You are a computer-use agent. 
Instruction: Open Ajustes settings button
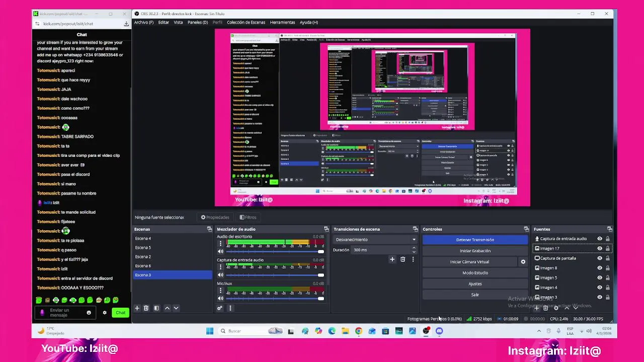475,284
